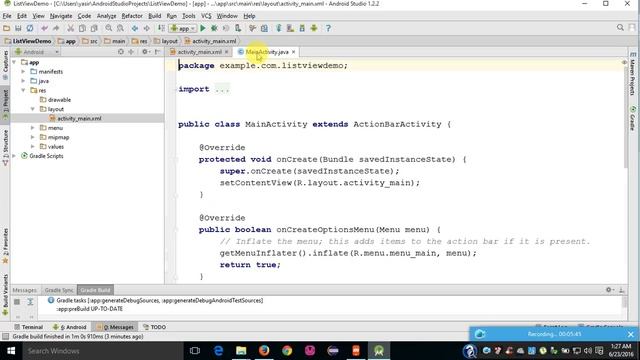Screen dimensions: 640x360
Task: Expand the manifests folder
Action: pyautogui.click(x=23, y=71)
